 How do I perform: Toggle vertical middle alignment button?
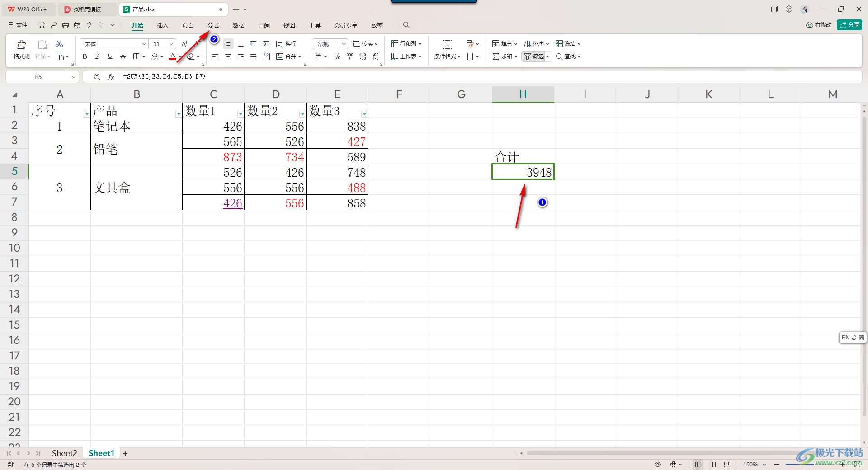coord(228,44)
